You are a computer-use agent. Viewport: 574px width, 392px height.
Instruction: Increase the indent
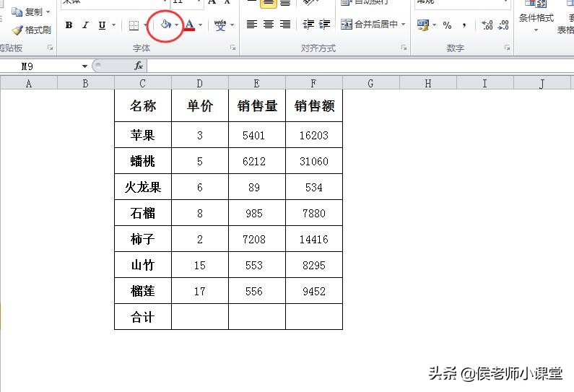pos(324,25)
